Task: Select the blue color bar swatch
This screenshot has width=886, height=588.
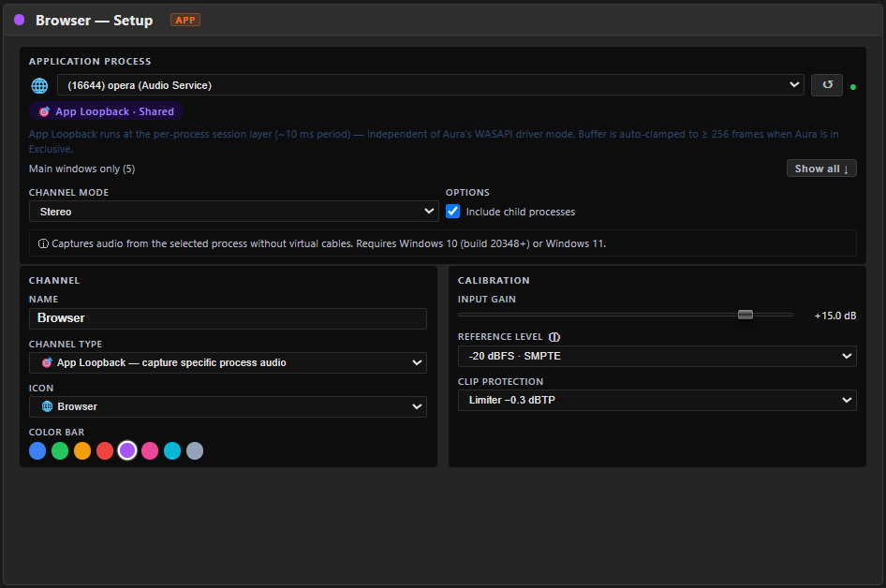Action: (37, 450)
